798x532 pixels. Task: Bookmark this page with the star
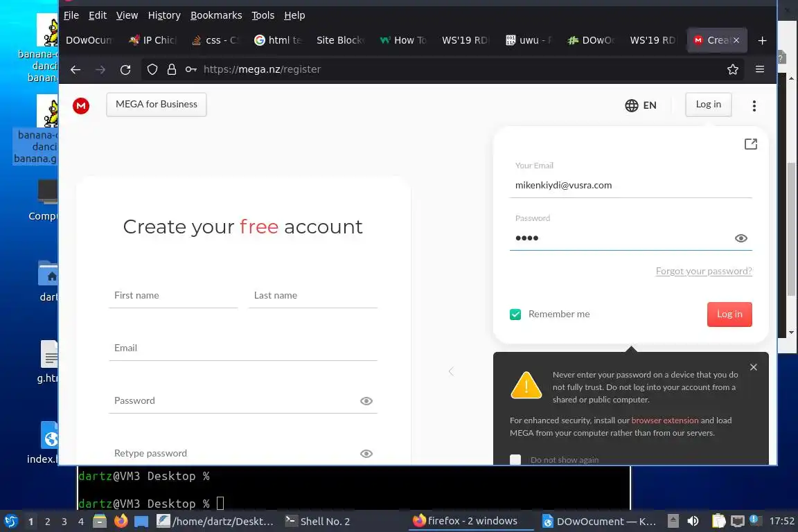[732, 69]
